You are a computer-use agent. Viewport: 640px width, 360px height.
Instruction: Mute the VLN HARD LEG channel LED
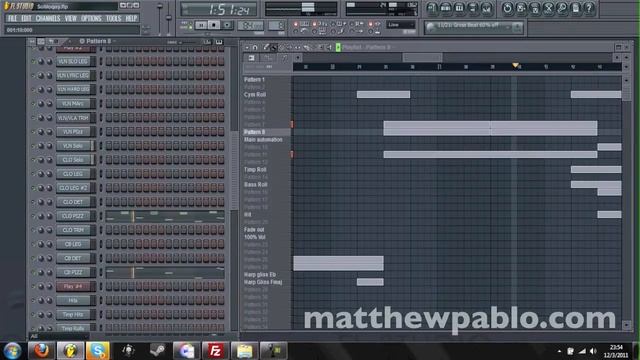pos(33,89)
